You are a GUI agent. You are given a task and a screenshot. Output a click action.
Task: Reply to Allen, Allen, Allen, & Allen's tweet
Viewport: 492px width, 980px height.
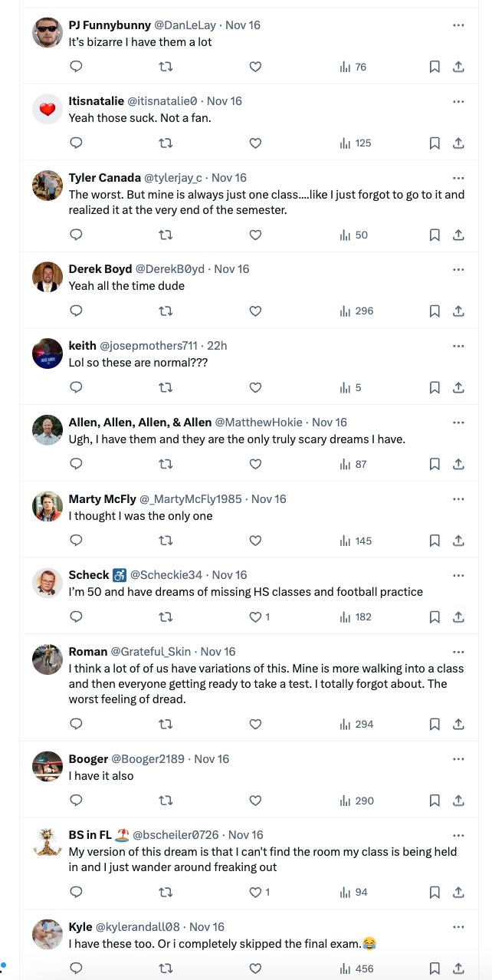[76, 464]
